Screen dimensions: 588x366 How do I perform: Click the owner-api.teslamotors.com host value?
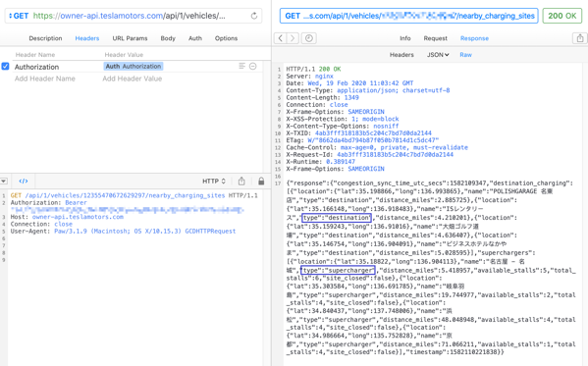pyautogui.click(x=78, y=217)
